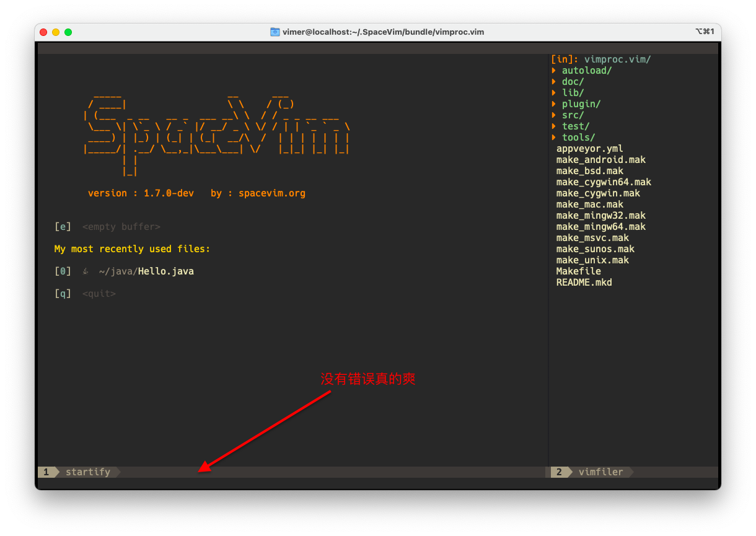Open the autoload/ directory name
The width and height of the screenshot is (756, 536).
coord(587,71)
